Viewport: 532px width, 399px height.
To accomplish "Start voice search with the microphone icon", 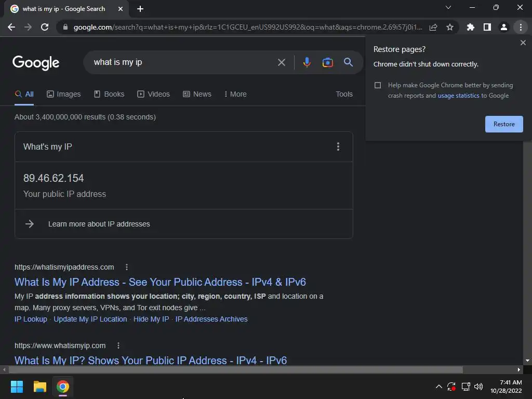I will [x=307, y=62].
